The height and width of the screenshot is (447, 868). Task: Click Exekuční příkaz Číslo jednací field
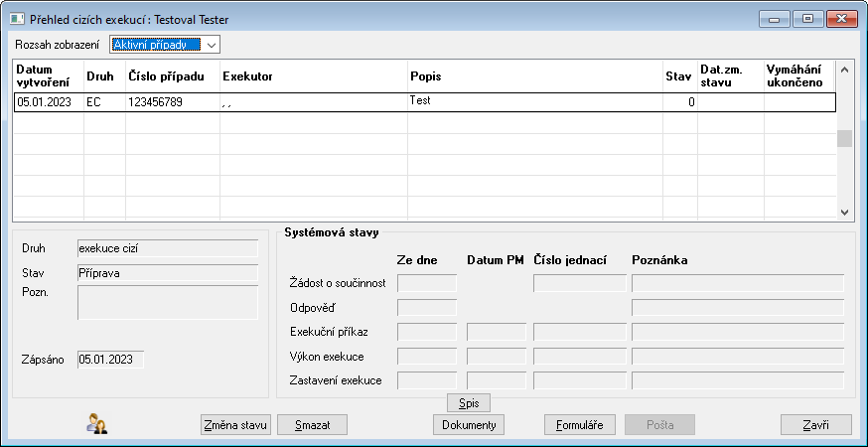(580, 332)
